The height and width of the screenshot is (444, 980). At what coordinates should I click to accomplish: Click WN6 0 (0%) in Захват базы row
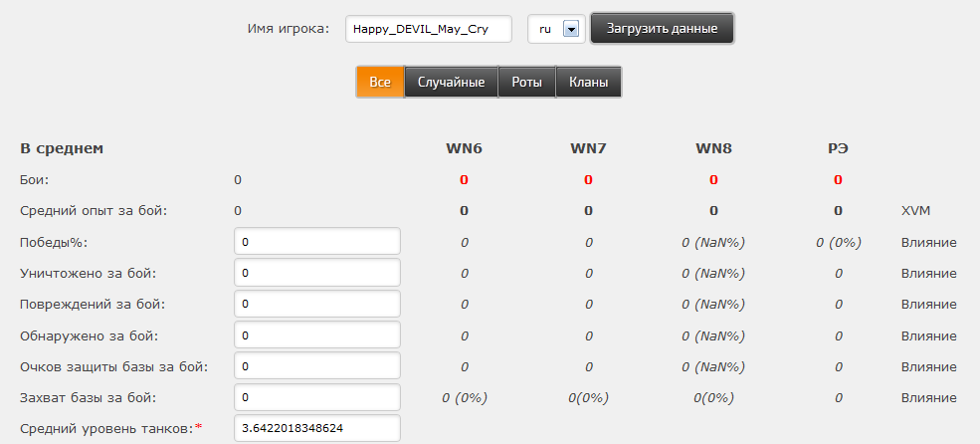(464, 398)
